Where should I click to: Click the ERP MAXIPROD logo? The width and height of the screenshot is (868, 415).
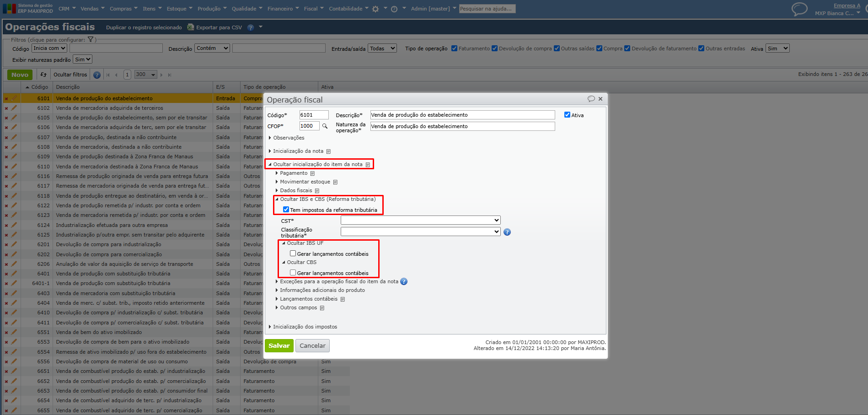pyautogui.click(x=28, y=9)
